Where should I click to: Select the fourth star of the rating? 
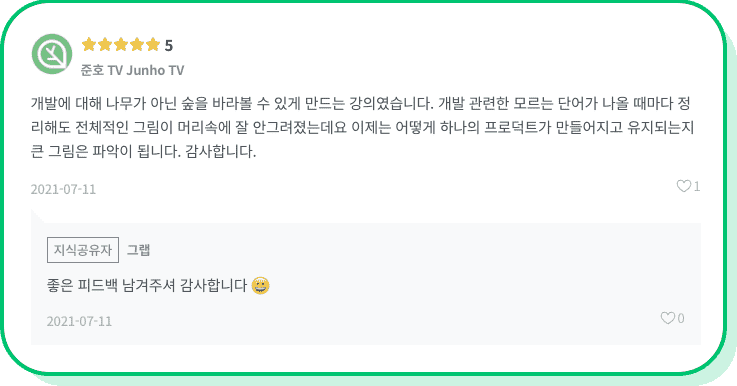click(x=137, y=45)
